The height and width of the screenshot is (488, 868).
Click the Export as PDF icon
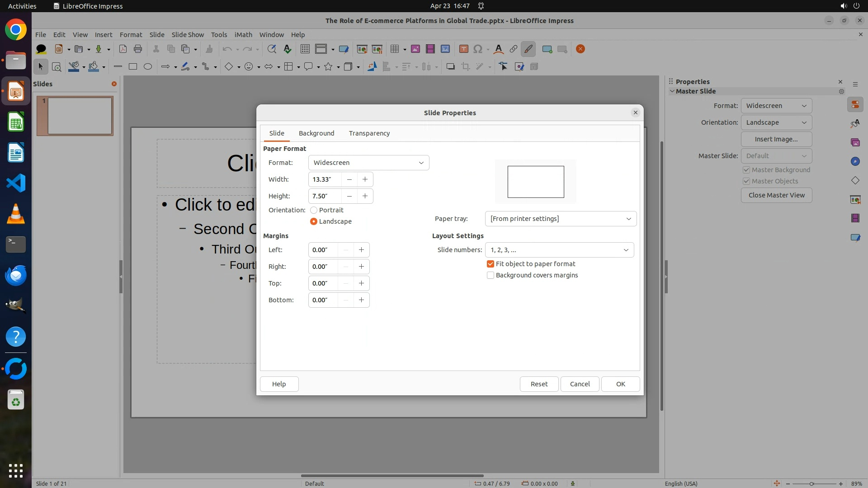(x=123, y=49)
